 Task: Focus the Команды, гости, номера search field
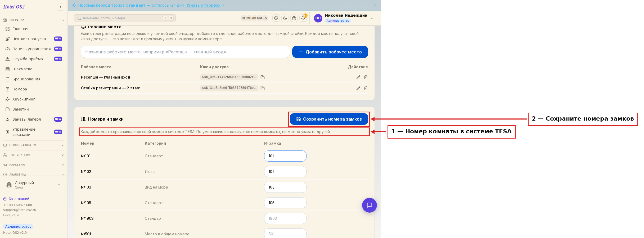coord(125,18)
